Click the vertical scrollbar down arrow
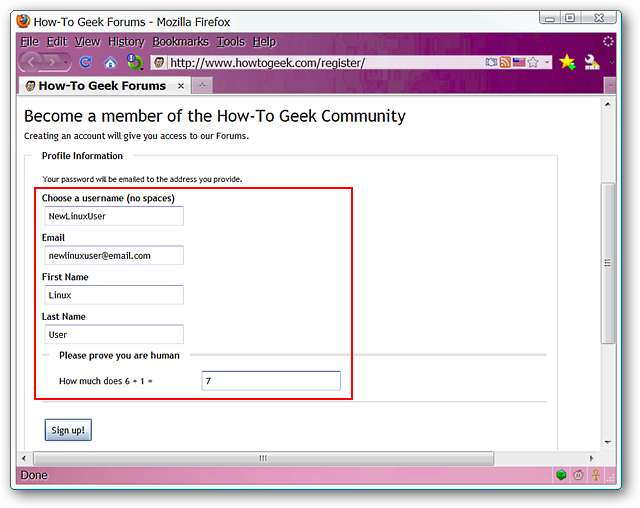Image resolution: width=640 pixels, height=508 pixels. 608,442
